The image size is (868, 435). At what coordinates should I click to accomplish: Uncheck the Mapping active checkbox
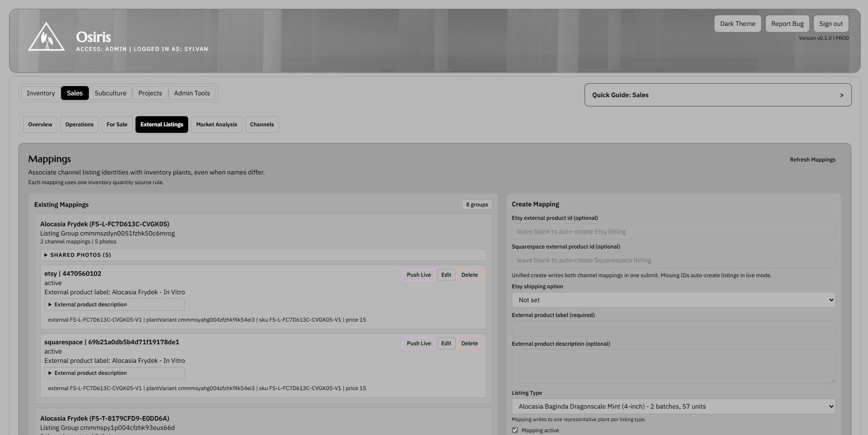click(x=515, y=430)
